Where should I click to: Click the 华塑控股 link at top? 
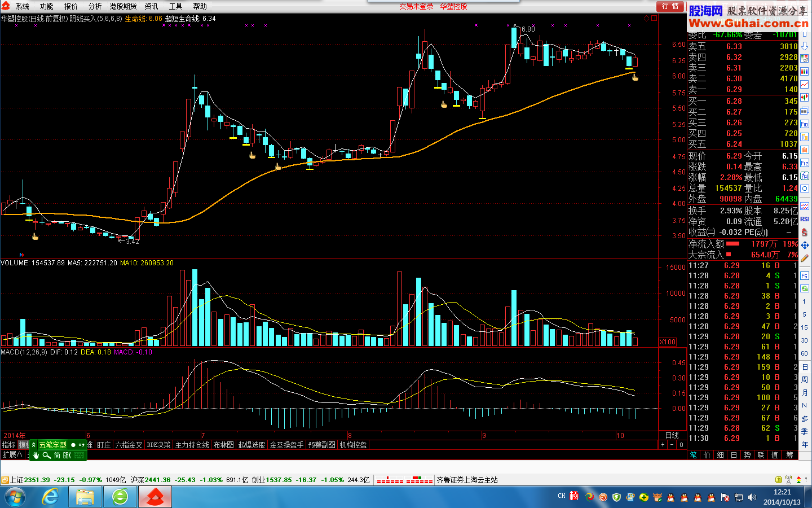(x=454, y=6)
